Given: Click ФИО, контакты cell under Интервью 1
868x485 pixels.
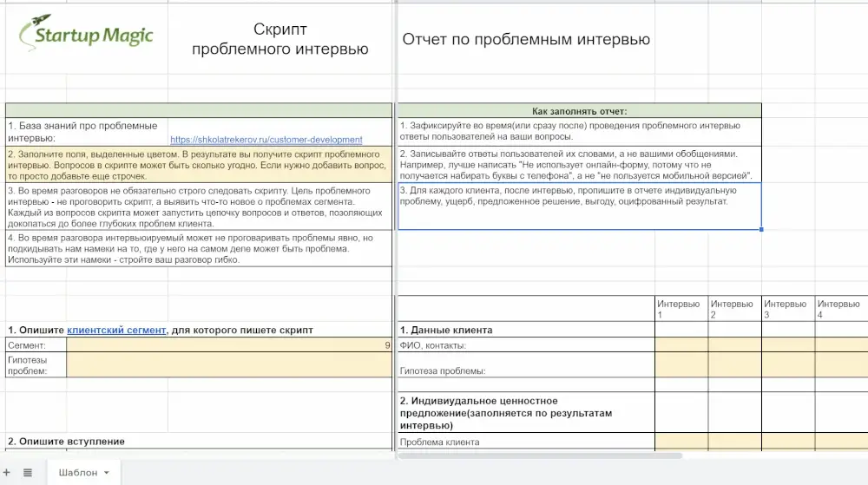Looking at the screenshot, I should click(681, 345).
